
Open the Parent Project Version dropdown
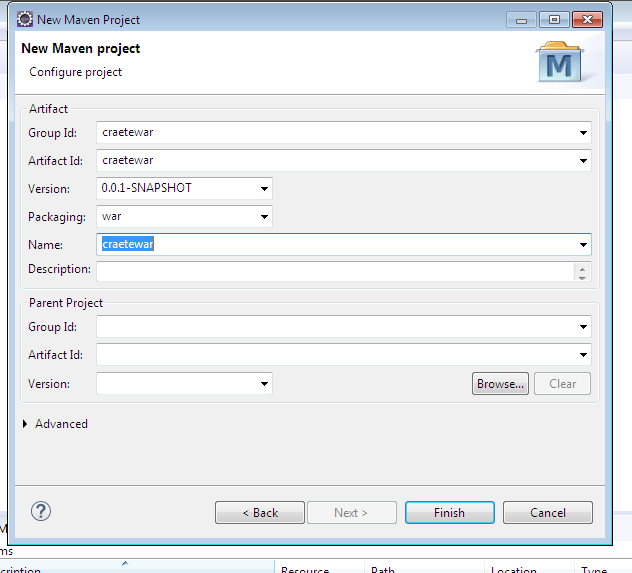tap(264, 384)
